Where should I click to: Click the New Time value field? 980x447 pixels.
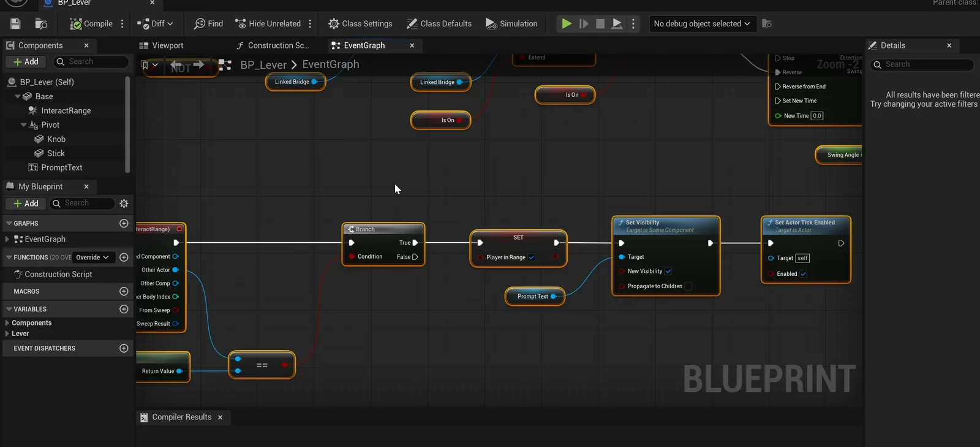817,116
